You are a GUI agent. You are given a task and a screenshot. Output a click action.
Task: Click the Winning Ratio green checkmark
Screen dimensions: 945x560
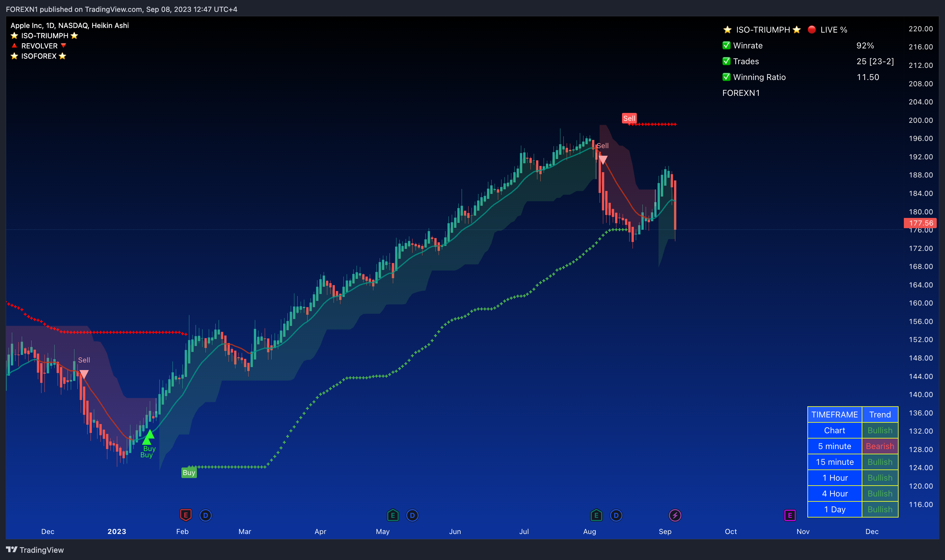coord(726,77)
